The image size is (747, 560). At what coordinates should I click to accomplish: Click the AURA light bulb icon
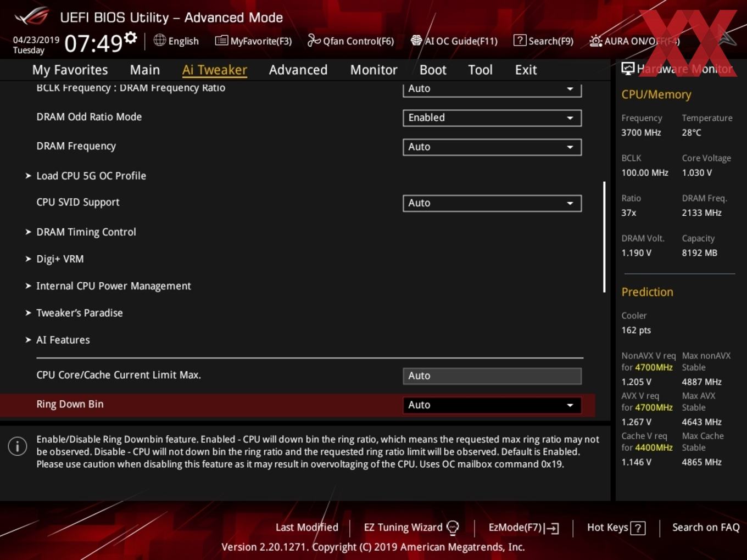coord(595,41)
